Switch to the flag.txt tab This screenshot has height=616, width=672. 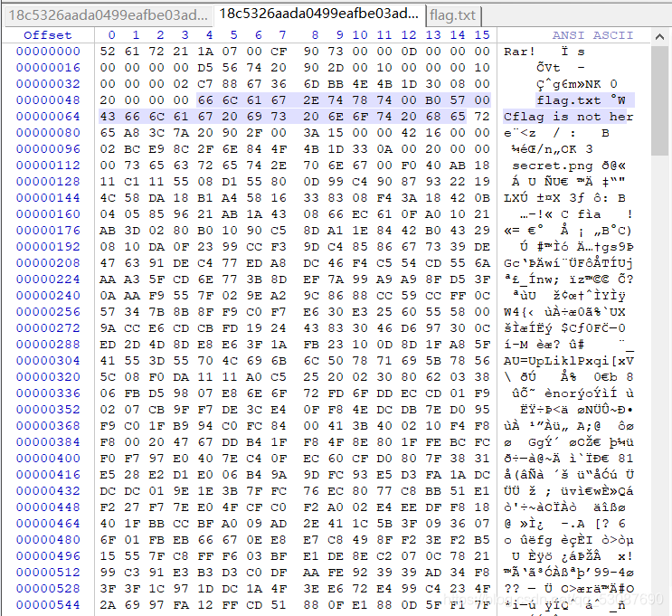click(452, 15)
